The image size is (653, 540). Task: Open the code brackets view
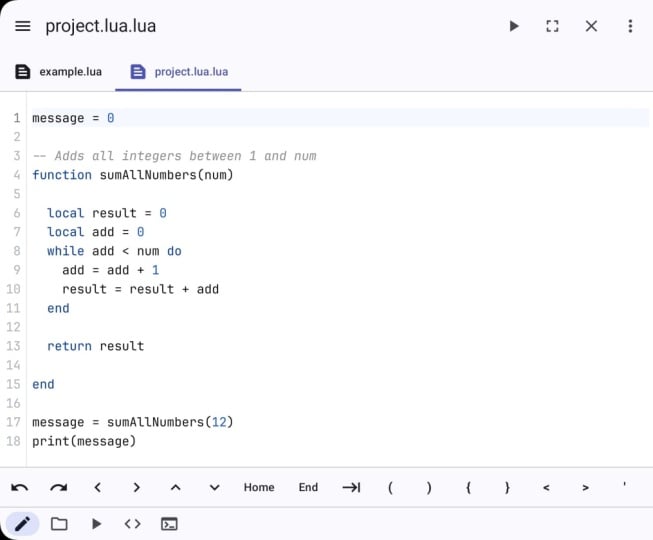coord(132,524)
